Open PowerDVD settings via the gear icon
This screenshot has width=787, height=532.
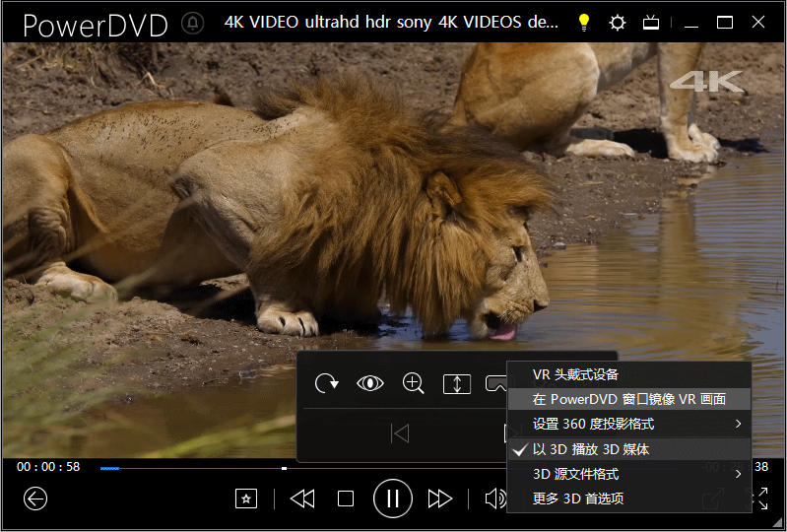pyautogui.click(x=617, y=23)
